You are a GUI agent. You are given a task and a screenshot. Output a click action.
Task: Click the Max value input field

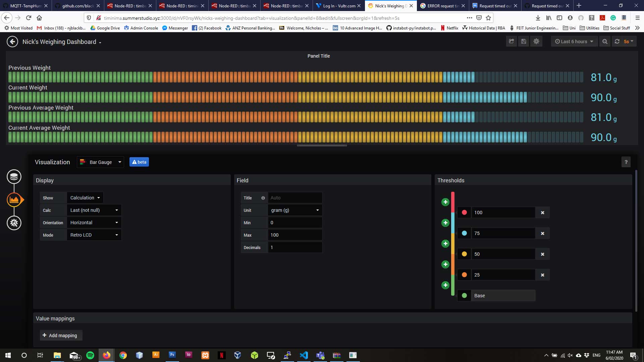[x=295, y=235]
